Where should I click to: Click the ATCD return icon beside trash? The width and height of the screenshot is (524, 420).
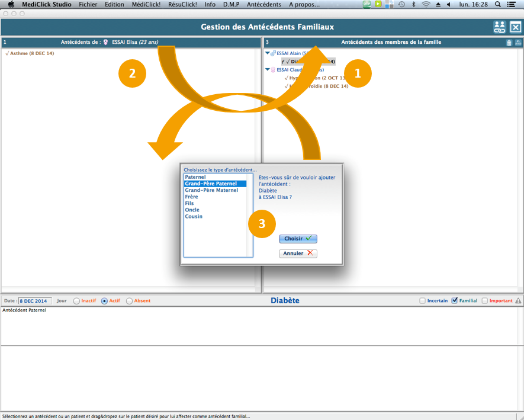pos(518,43)
